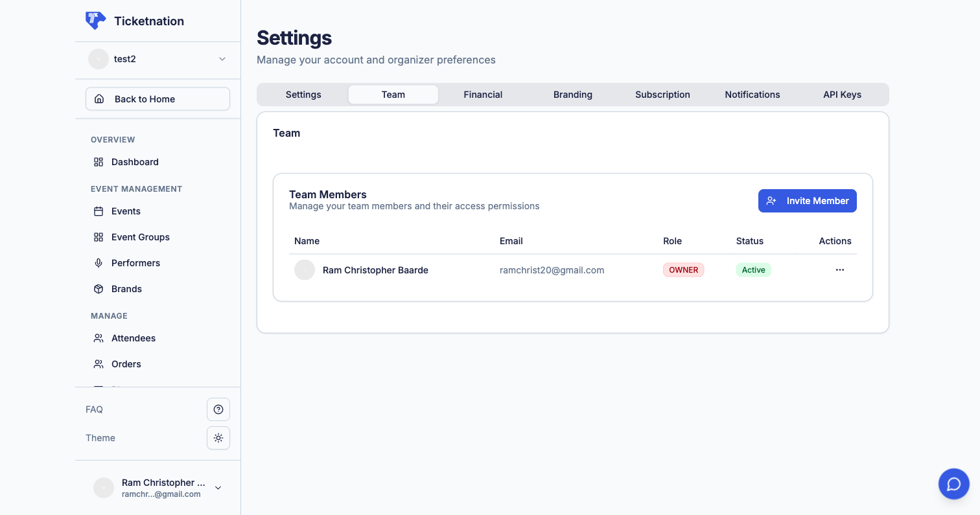The image size is (980, 515).
Task: Select the Attendees people icon
Action: [x=99, y=338]
